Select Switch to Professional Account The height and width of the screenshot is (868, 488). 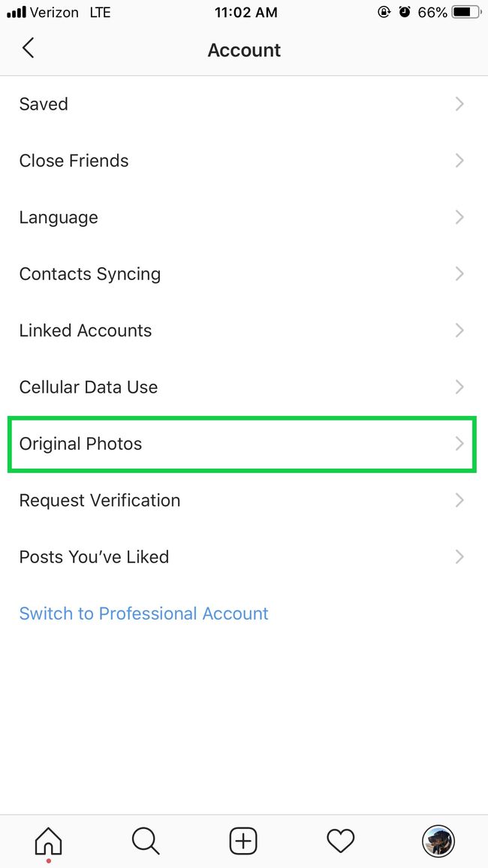143,613
